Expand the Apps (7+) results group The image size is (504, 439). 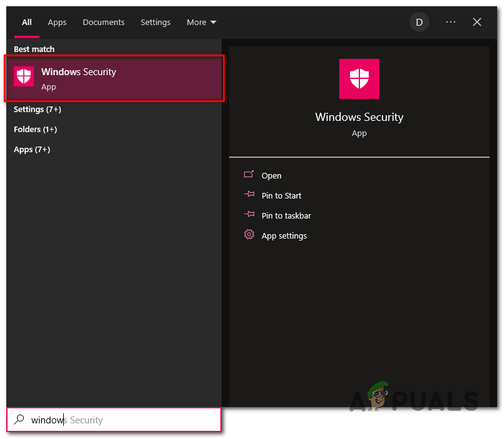click(32, 150)
